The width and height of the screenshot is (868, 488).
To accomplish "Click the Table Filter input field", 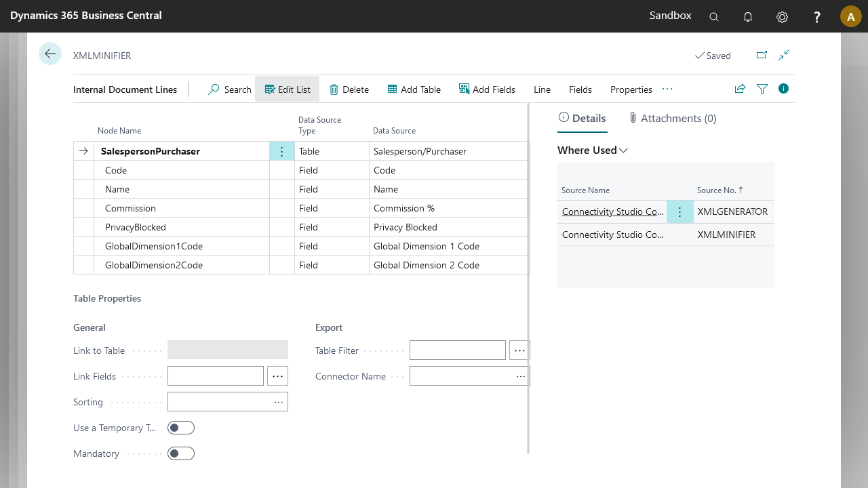I will [458, 350].
